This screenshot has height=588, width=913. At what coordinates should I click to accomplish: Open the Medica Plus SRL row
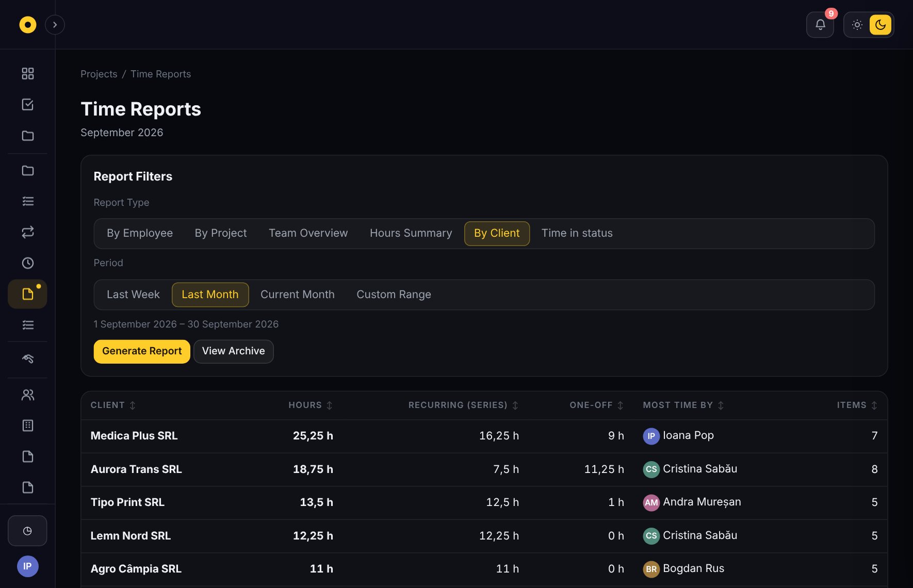pyautogui.click(x=484, y=436)
